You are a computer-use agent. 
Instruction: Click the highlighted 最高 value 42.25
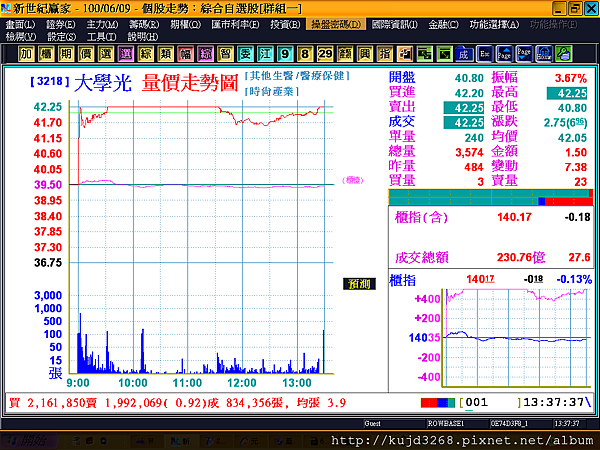pyautogui.click(x=567, y=93)
